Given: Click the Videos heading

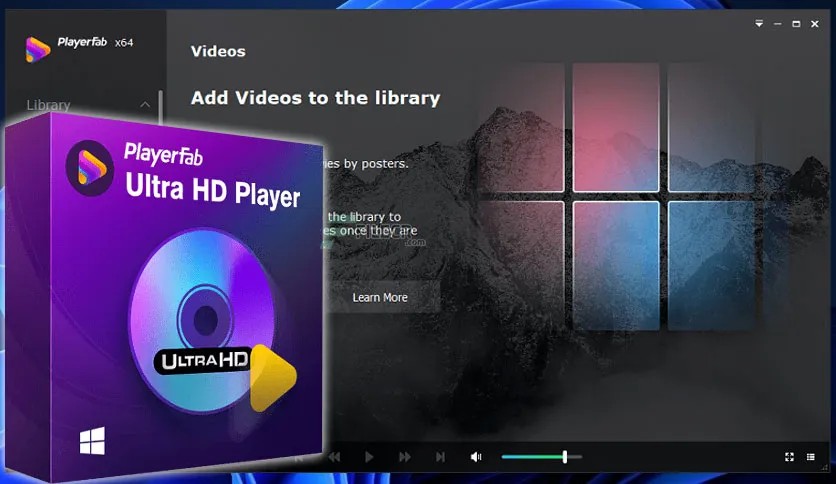Looking at the screenshot, I should (218, 52).
